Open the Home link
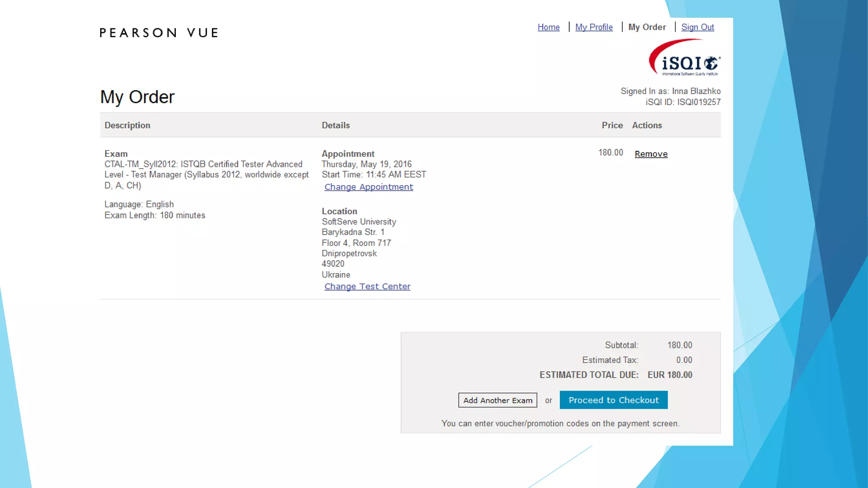Image resolution: width=868 pixels, height=488 pixels. tap(548, 27)
